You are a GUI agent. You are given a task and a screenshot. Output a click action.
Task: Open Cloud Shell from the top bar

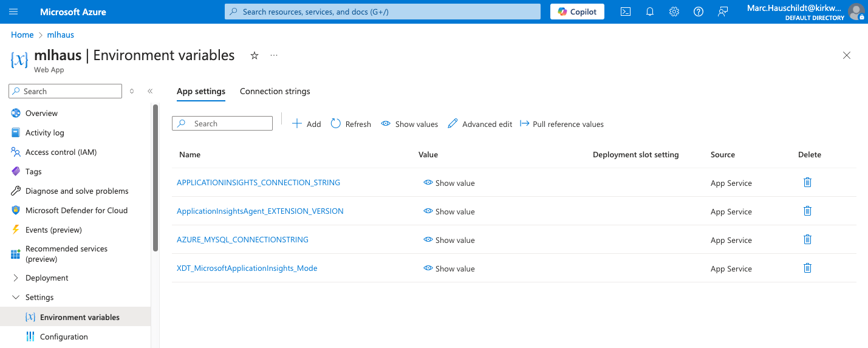click(x=626, y=12)
